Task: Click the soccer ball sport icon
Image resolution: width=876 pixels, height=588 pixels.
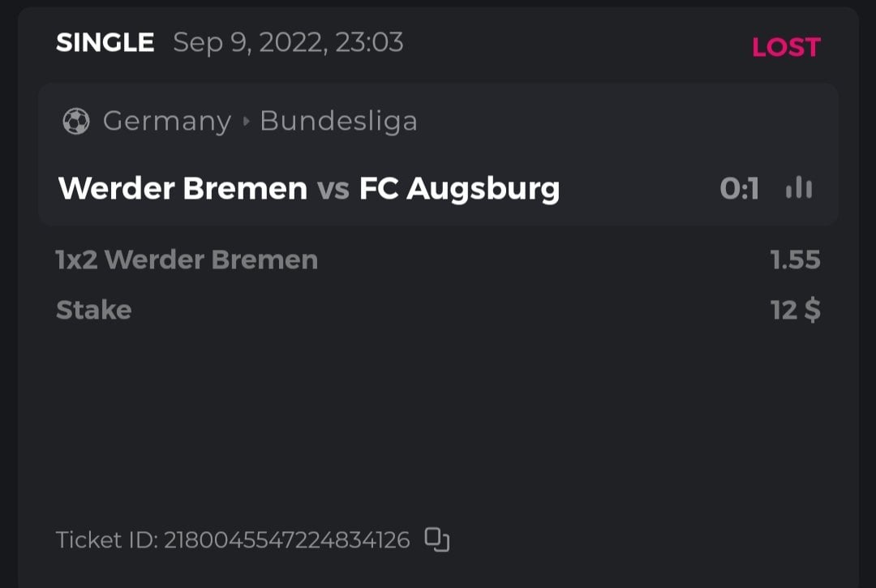Action: (75, 122)
